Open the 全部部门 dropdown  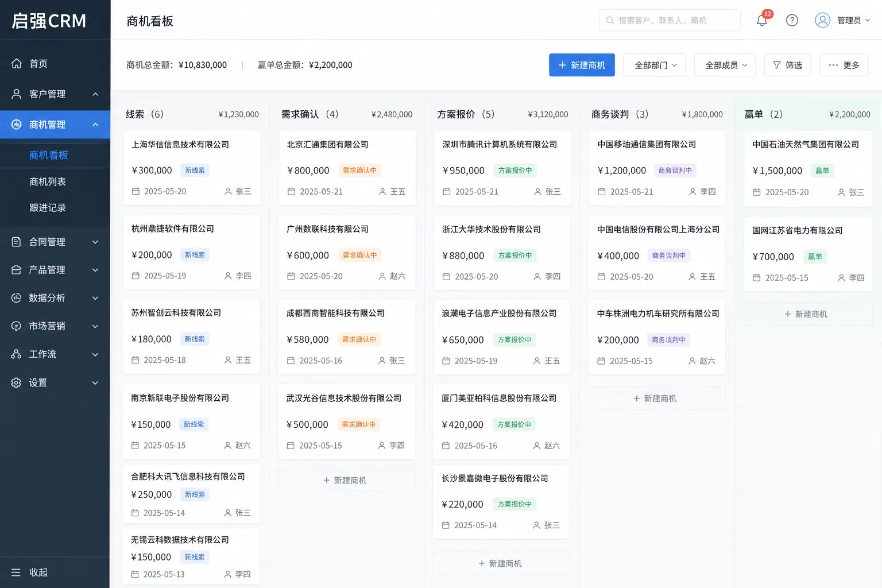coord(655,65)
